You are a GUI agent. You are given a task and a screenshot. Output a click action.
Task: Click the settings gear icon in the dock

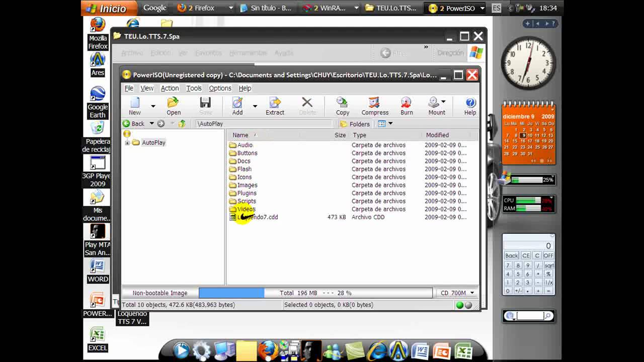[x=202, y=350]
